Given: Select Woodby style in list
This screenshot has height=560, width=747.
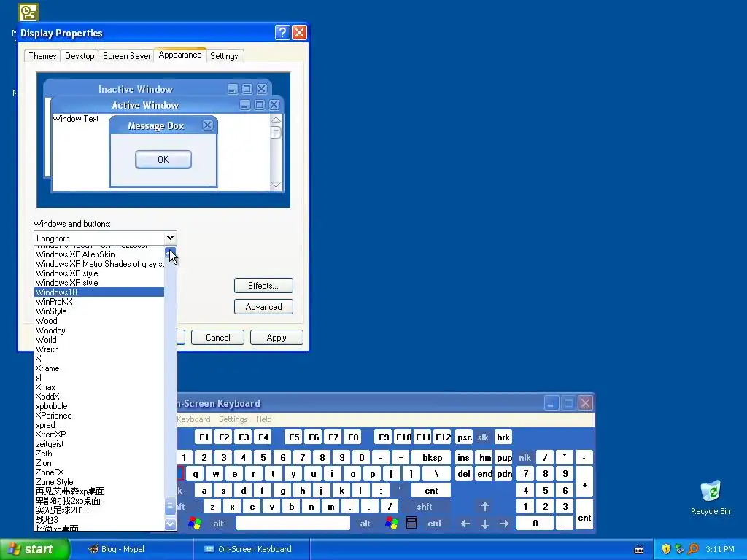Looking at the screenshot, I should 99,330.
